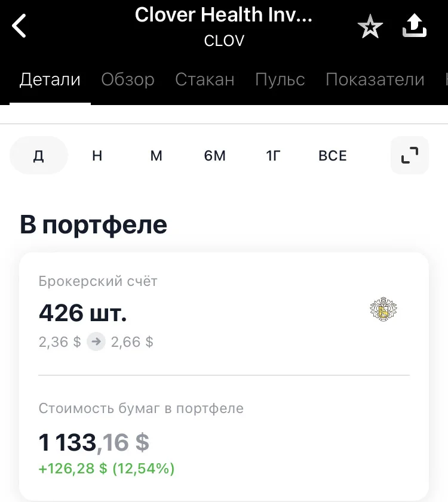Choose the 1Г year chart period
This screenshot has height=502, width=448.
(x=274, y=156)
